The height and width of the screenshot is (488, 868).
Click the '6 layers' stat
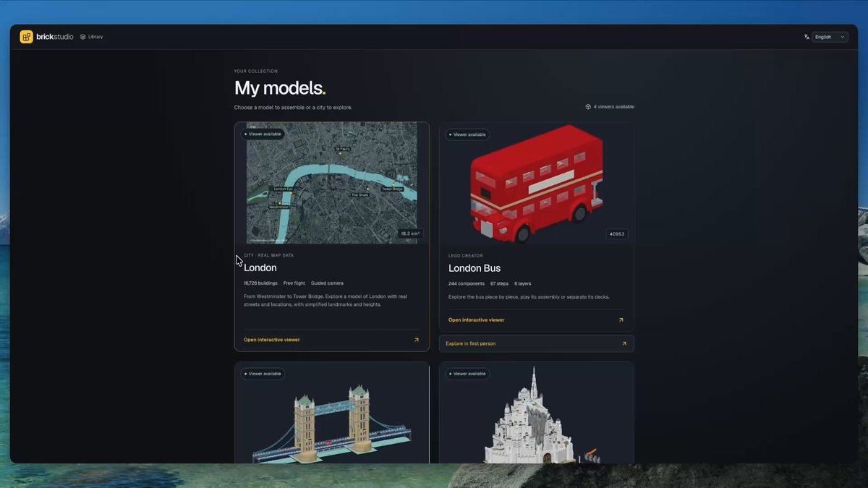pyautogui.click(x=523, y=283)
